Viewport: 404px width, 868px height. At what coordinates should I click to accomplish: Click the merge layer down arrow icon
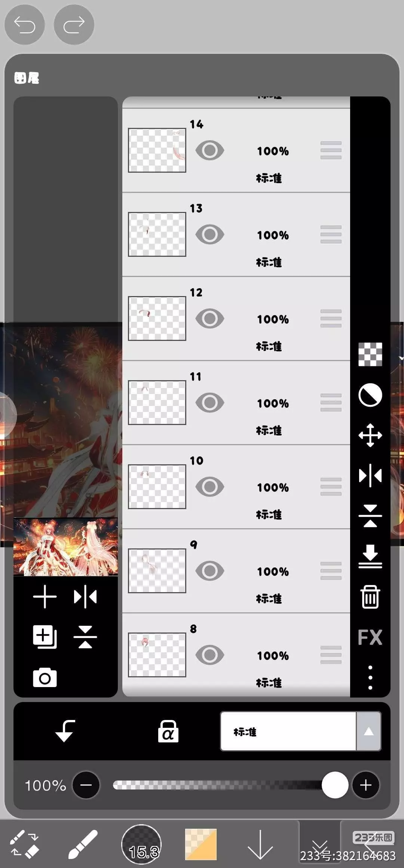370,556
